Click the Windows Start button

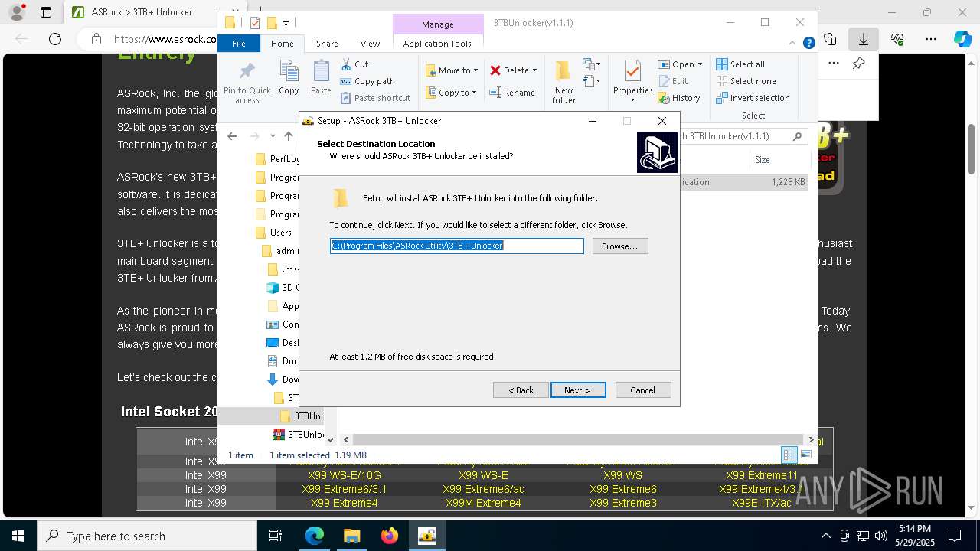coord(18,536)
